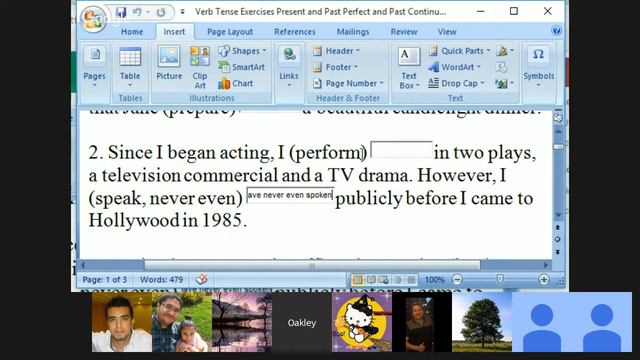
Task: Insert a Chart
Action: click(x=236, y=83)
